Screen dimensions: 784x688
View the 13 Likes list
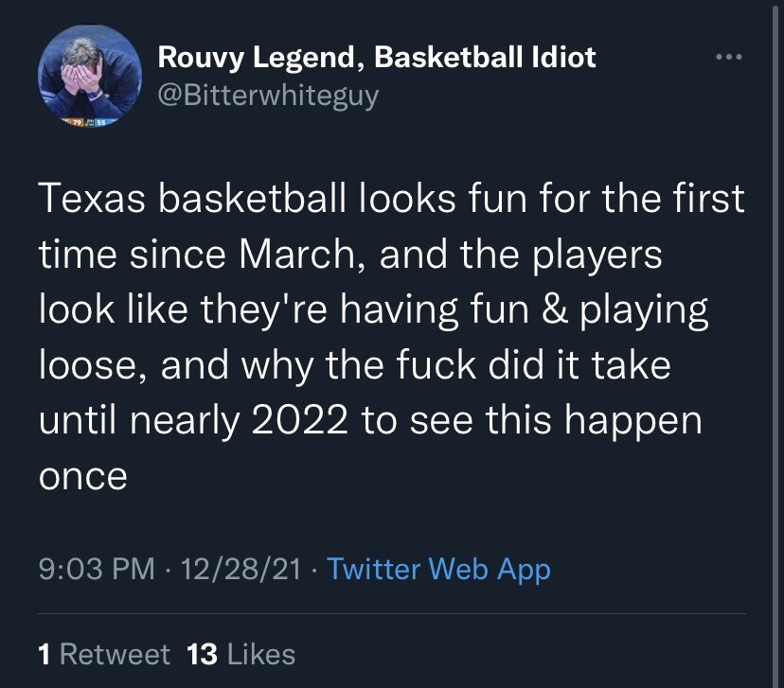pyautogui.click(x=241, y=654)
